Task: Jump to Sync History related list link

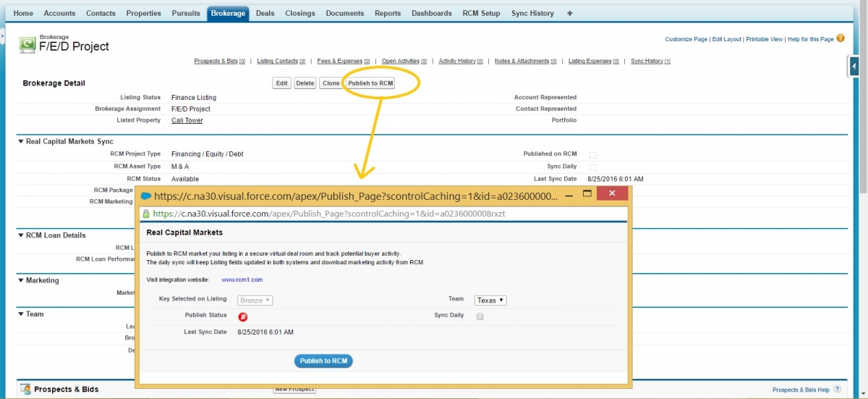Action: point(650,61)
